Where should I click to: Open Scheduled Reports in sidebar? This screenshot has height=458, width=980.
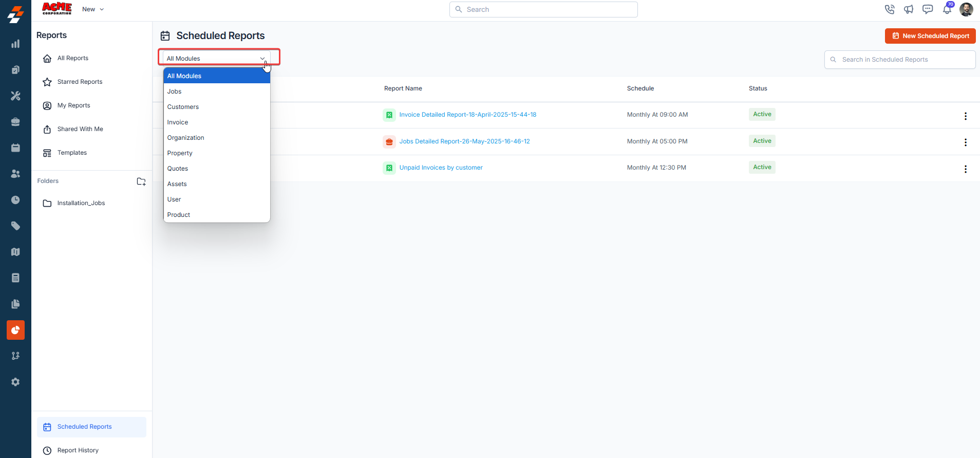point(91,427)
